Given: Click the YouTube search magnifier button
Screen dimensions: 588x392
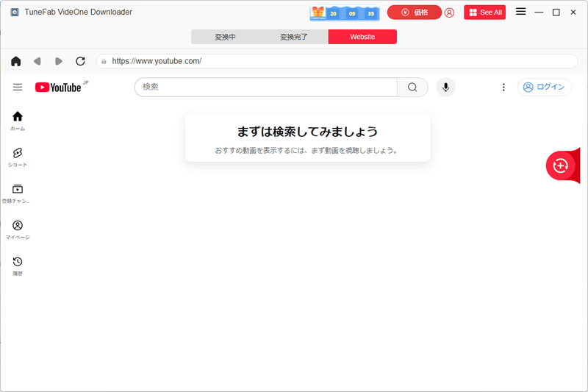Looking at the screenshot, I should (412, 87).
